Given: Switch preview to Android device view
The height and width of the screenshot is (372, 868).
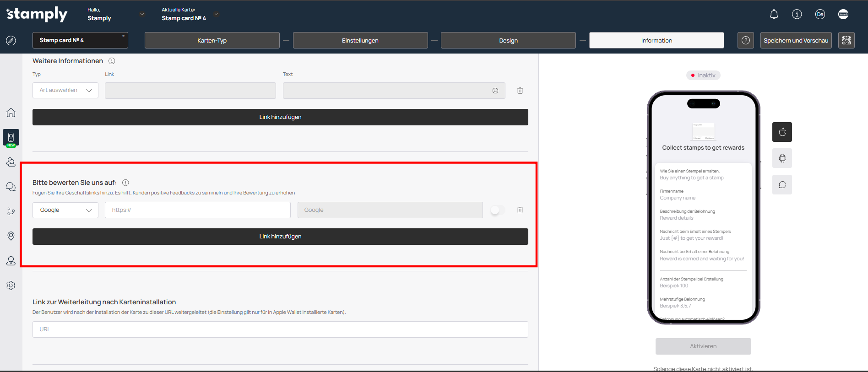Looking at the screenshot, I should pyautogui.click(x=782, y=158).
